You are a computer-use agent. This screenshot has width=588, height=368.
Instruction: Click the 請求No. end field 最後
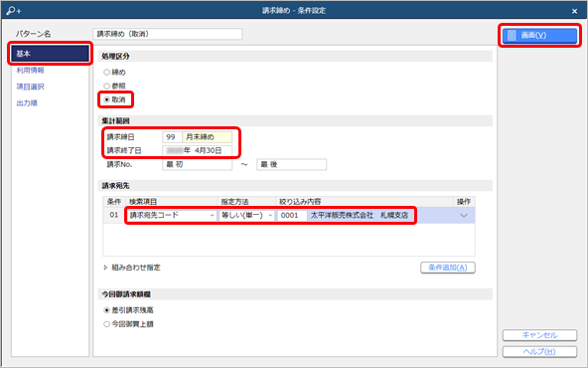pos(291,164)
